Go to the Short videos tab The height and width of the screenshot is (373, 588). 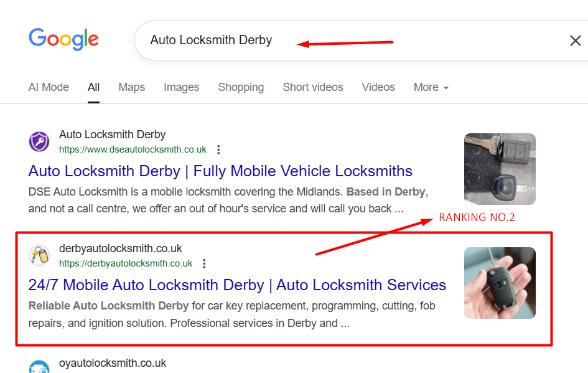click(x=312, y=87)
